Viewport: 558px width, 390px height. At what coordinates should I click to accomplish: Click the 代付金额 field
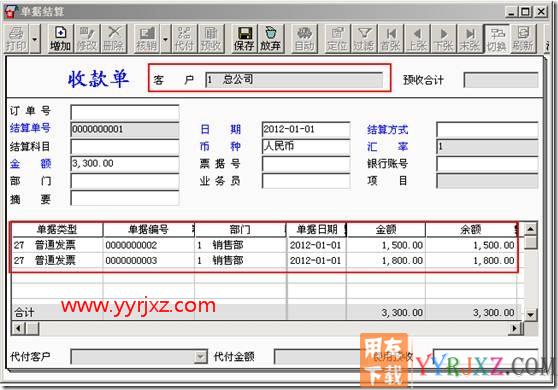coord(318,357)
